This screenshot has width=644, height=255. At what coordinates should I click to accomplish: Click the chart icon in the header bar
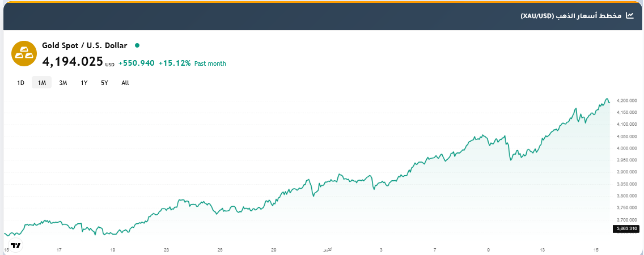[x=630, y=15]
